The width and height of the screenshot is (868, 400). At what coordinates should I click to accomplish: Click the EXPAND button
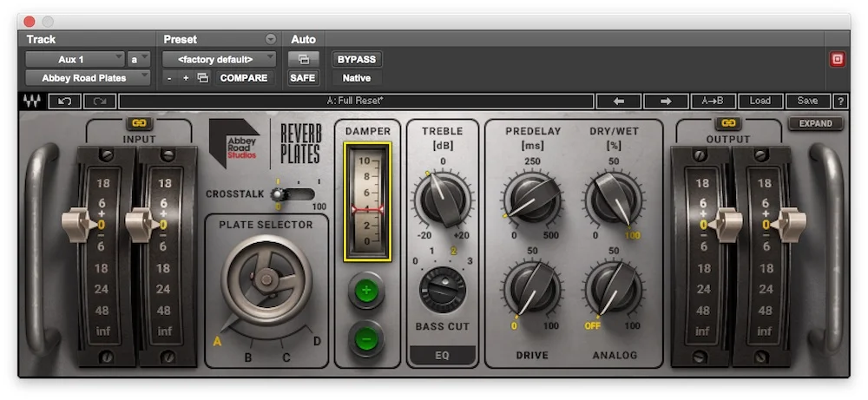coord(816,123)
